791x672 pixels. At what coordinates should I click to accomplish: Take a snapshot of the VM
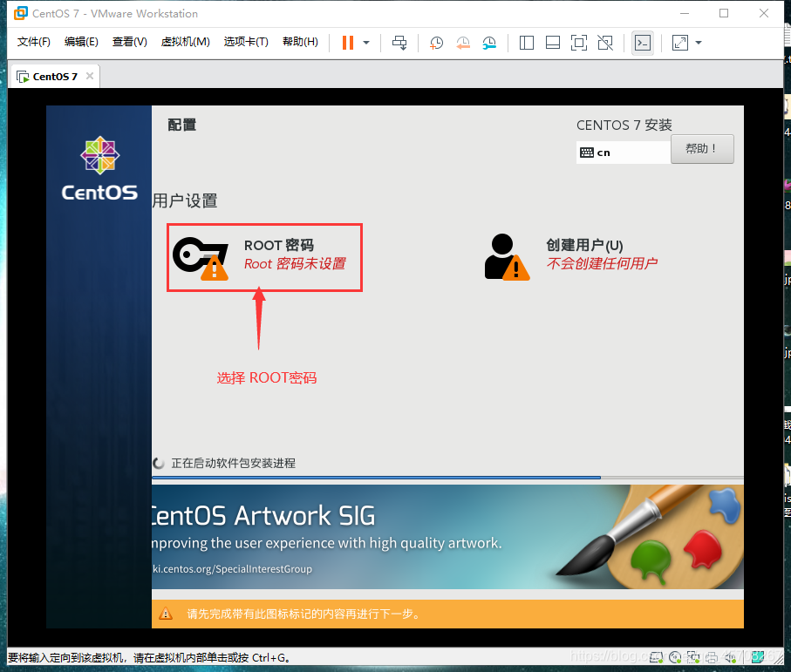(435, 42)
